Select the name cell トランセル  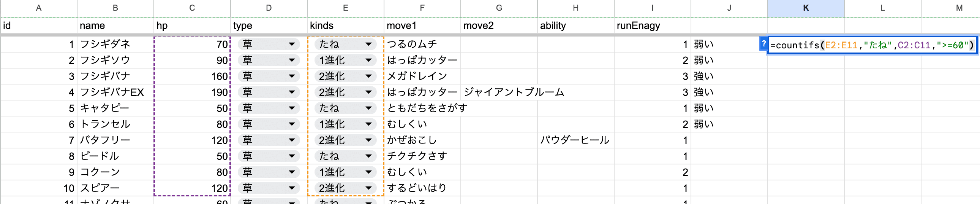115,124
